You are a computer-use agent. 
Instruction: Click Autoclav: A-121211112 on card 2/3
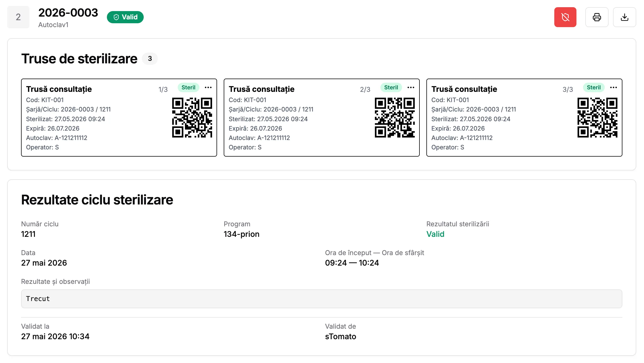[x=259, y=138]
